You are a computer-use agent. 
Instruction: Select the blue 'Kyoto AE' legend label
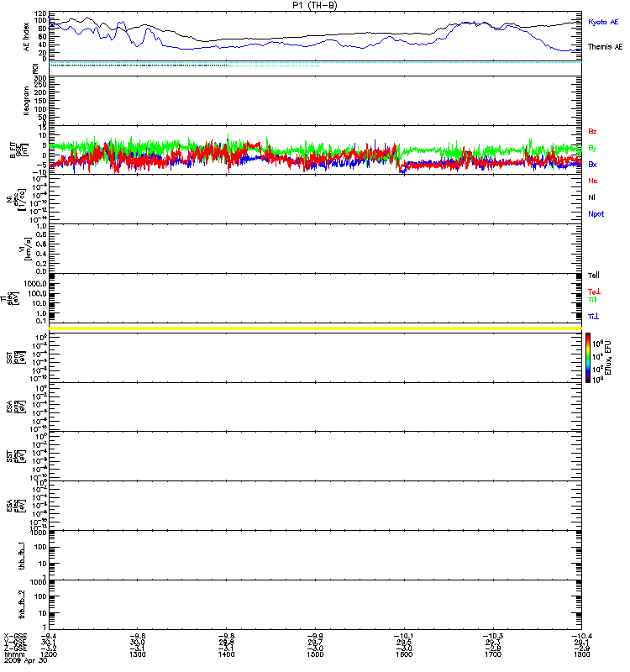pyautogui.click(x=603, y=22)
